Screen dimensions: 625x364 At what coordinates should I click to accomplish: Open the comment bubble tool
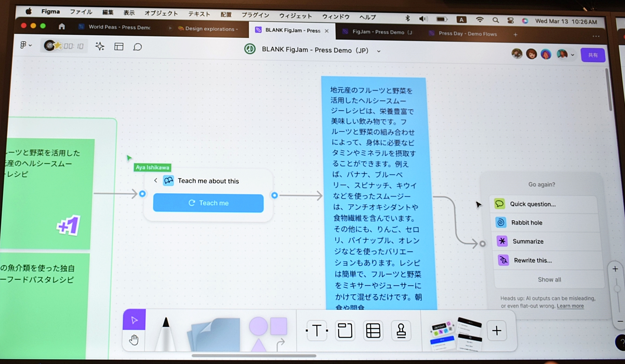(138, 47)
